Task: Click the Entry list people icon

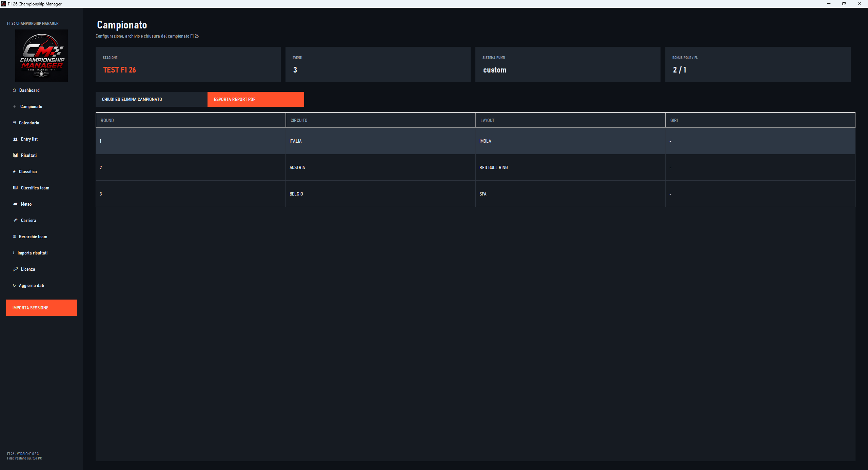Action: (x=15, y=139)
